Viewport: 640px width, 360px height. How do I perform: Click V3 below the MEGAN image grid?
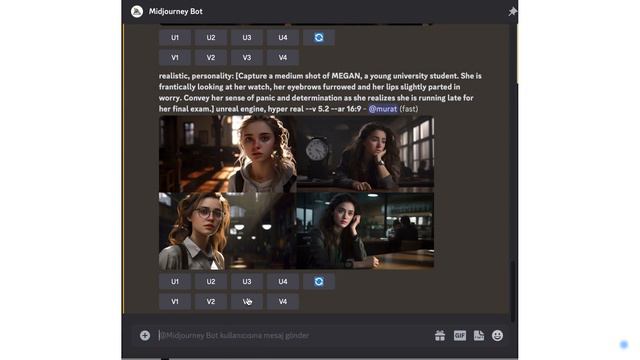coord(247,302)
